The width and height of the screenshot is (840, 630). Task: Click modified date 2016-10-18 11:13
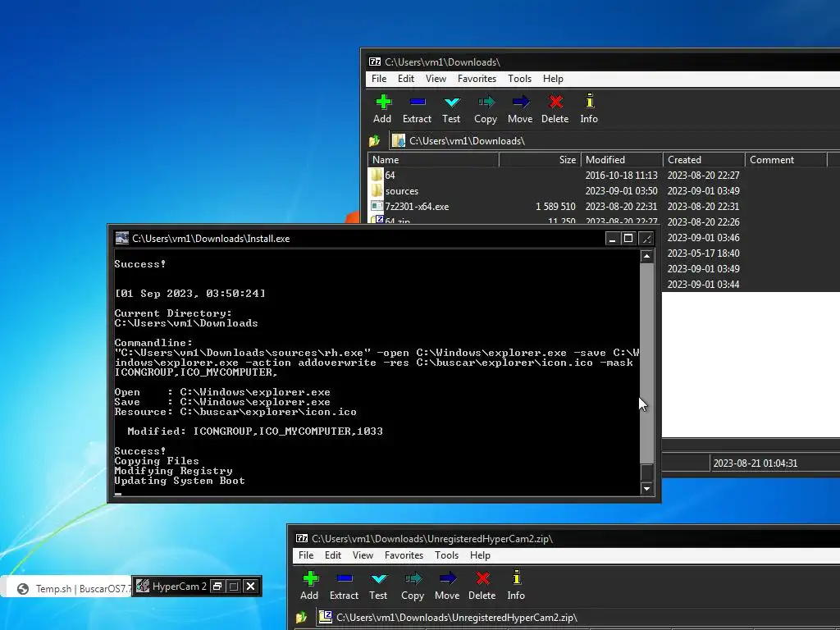pyautogui.click(x=622, y=176)
